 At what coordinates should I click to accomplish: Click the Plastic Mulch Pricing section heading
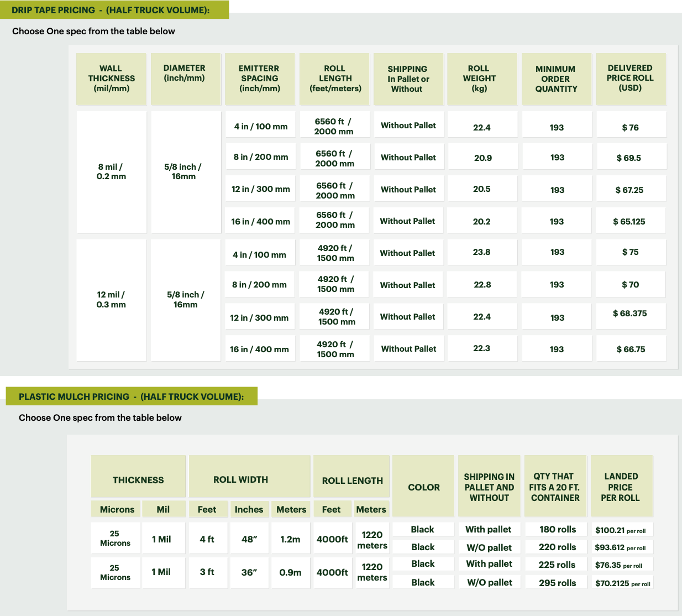click(x=131, y=396)
